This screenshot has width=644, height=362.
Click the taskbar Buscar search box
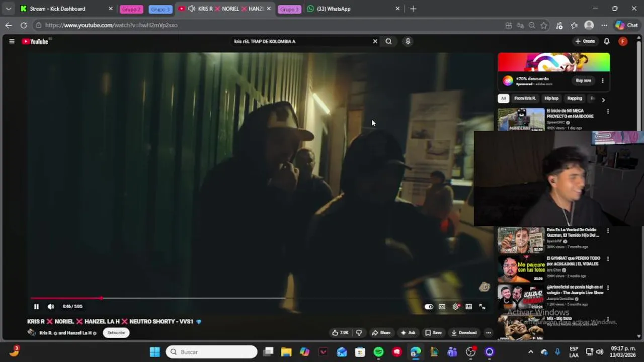coord(211,352)
